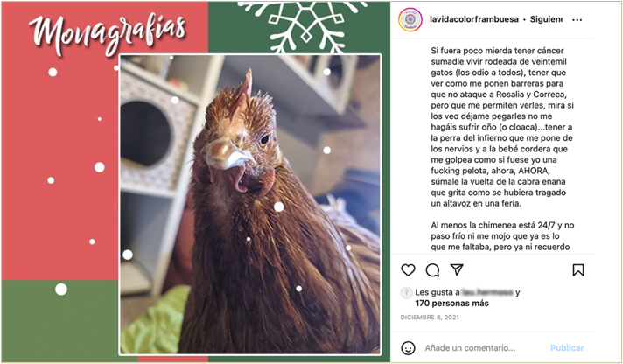This screenshot has height=364, width=623.
Task: Share post using paper plane icon
Action: pyautogui.click(x=457, y=269)
